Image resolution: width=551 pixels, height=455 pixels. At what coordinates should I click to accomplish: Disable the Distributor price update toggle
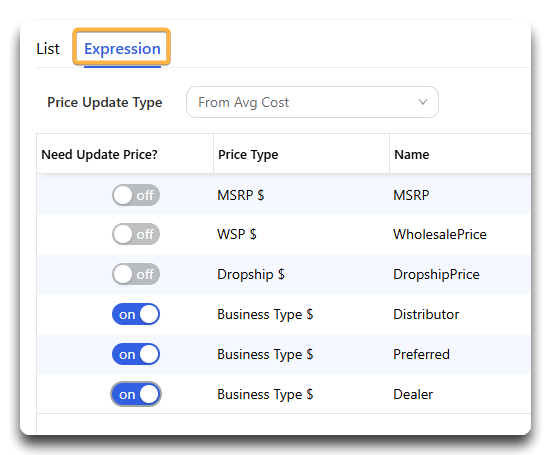136,314
